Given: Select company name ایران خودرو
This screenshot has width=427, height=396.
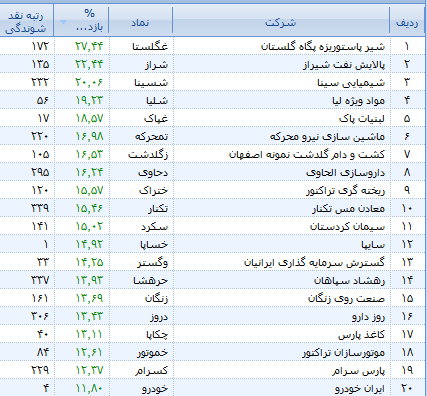Looking at the screenshot, I should click(360, 388).
